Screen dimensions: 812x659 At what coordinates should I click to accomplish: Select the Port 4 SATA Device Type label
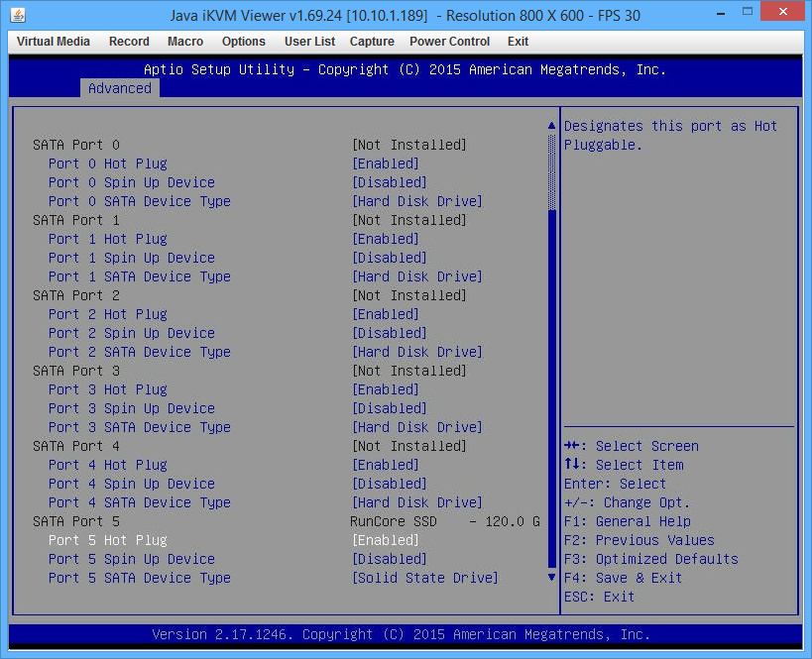[x=140, y=502]
